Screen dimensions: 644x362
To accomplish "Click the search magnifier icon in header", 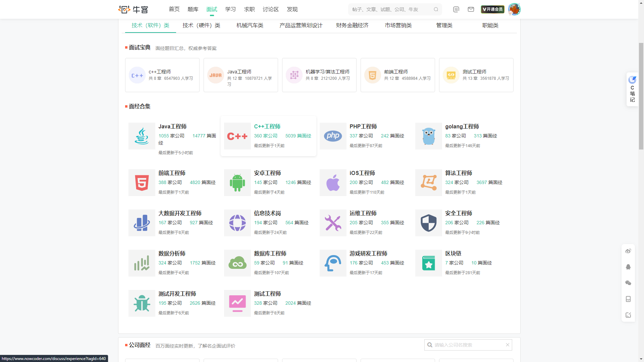I will click(x=436, y=9).
